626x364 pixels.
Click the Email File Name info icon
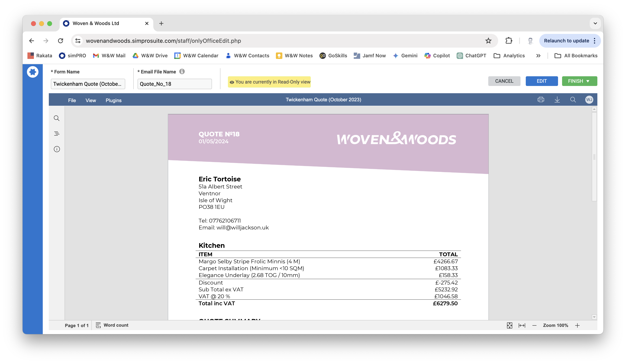click(182, 72)
